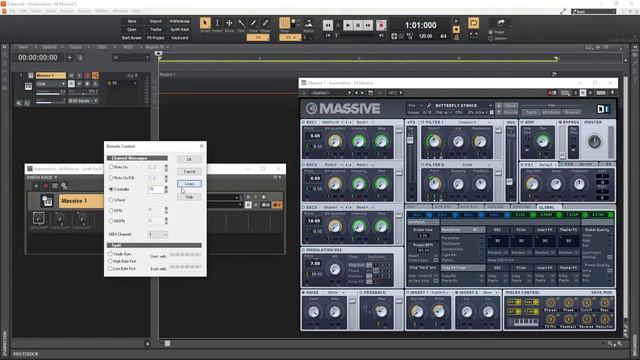Screen dimensions: 640x360
Task: Open the Massive File menu dropdown
Action: pos(415,105)
